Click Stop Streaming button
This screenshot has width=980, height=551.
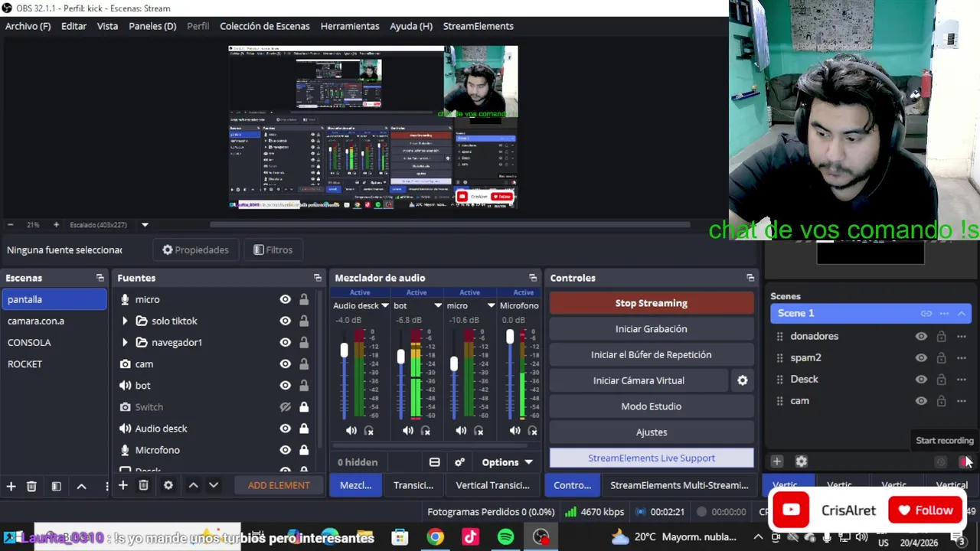pyautogui.click(x=652, y=303)
